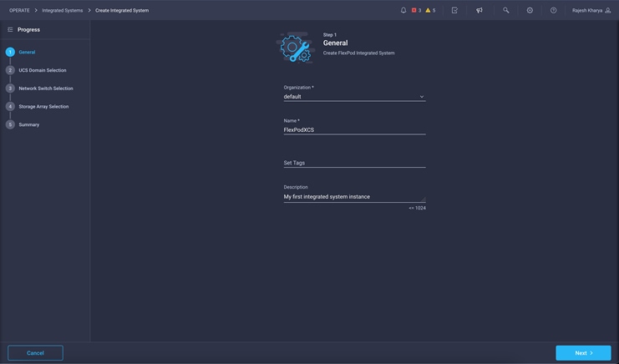
Task: Open the search magnifier icon
Action: pyautogui.click(x=505, y=10)
